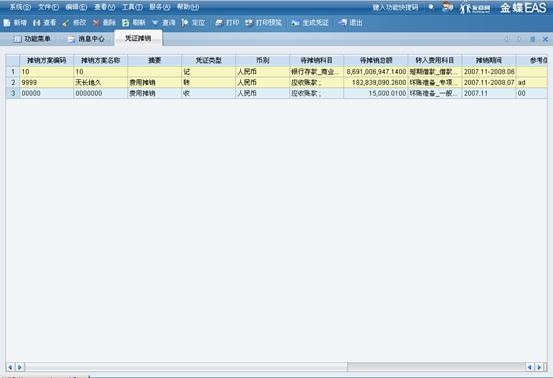Click the 新增 (New) toolbar icon
Image resolution: width=553 pixels, height=378 pixels.
click(x=7, y=23)
